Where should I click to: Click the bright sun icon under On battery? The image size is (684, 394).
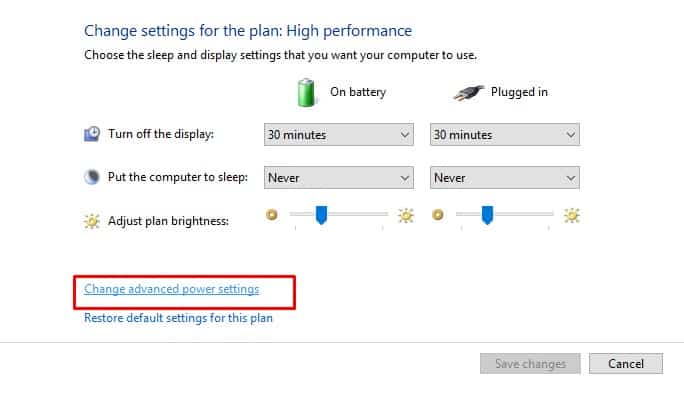[x=406, y=216]
